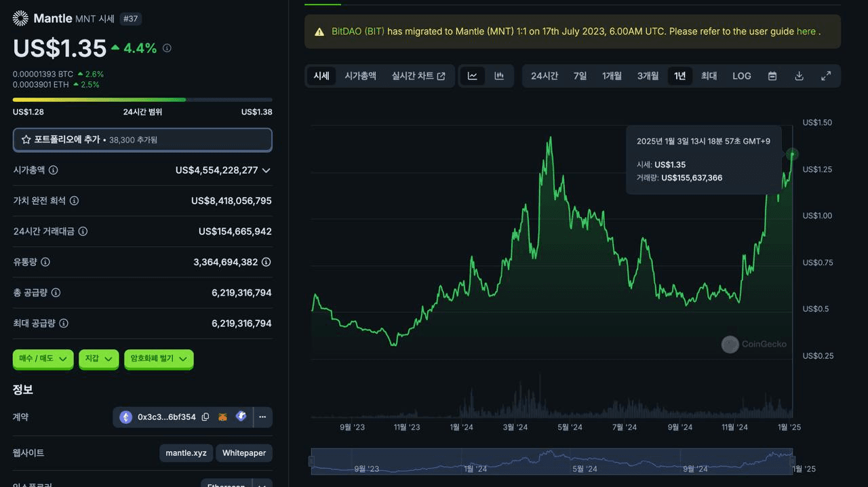The height and width of the screenshot is (487, 868).
Task: Click the MetaMask fox icon
Action: [222, 417]
